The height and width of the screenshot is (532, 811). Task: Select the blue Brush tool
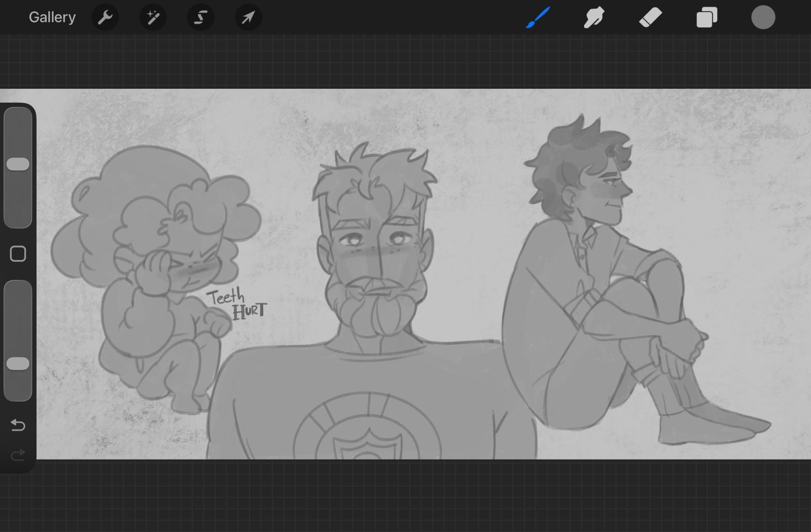[x=538, y=17]
